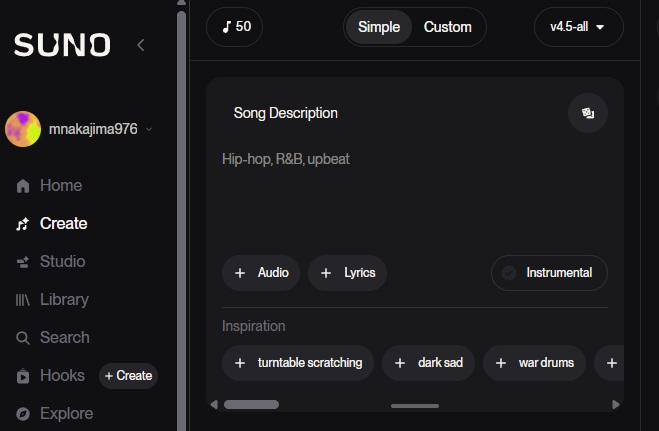Toggle the Instrumental option
This screenshot has height=431, width=659.
tap(549, 273)
